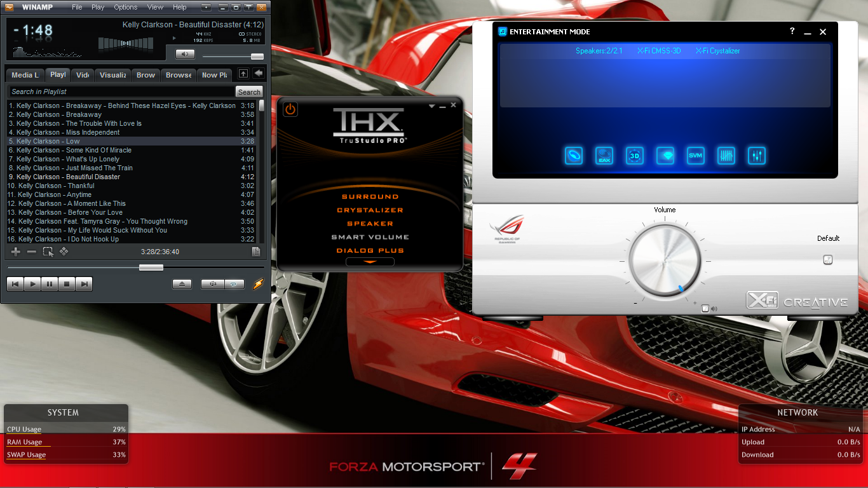Select SMART VOLUME in THX TruStudio Pro
The height and width of the screenshot is (488, 868).
pyautogui.click(x=370, y=237)
